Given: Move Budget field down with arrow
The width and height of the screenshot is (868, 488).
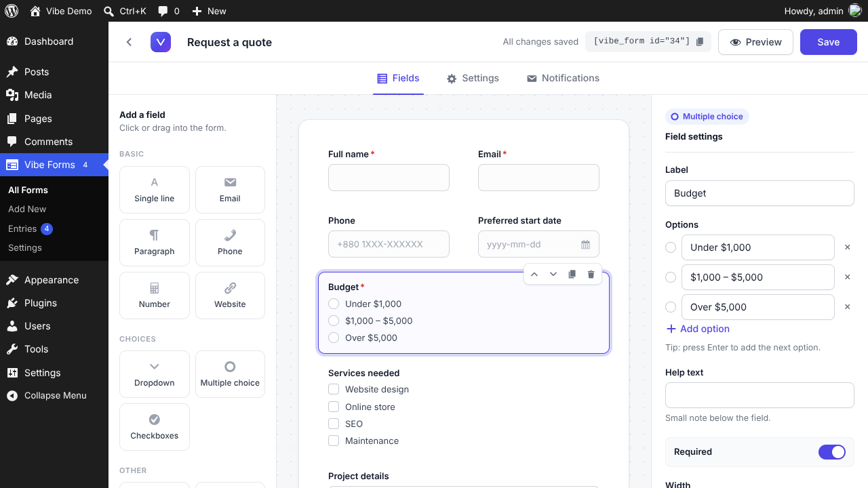Looking at the screenshot, I should [553, 274].
